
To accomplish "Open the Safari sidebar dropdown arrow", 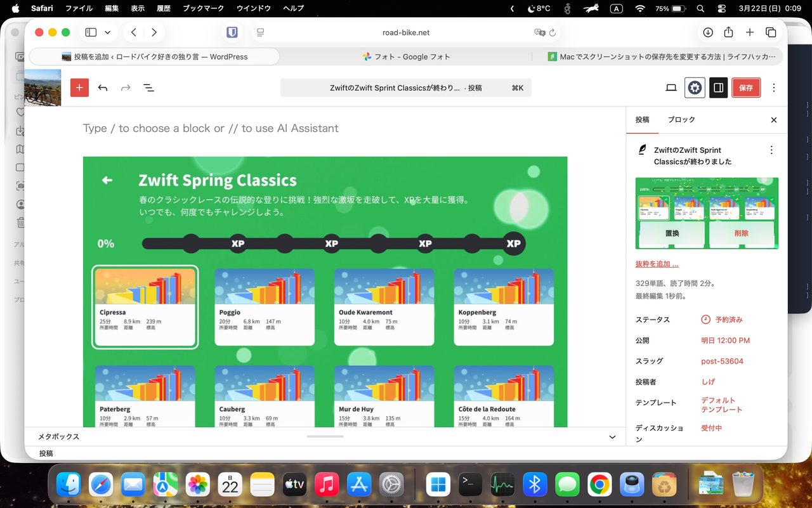I will tap(107, 32).
